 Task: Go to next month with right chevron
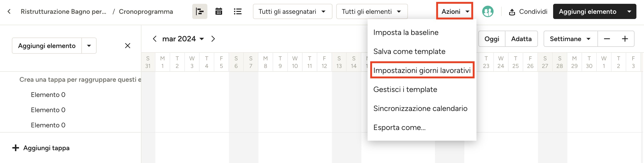(x=213, y=39)
